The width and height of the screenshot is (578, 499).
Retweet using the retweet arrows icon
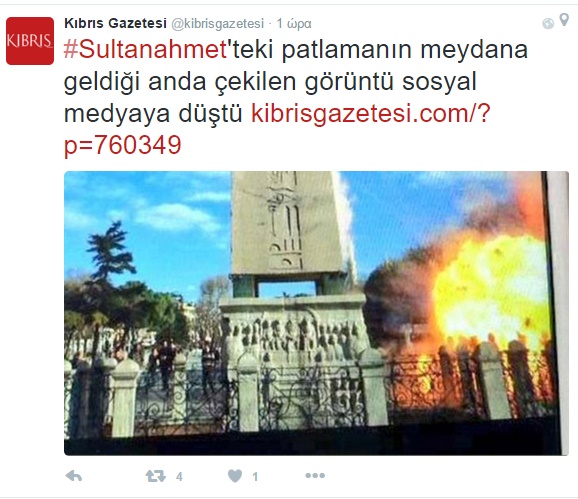pos(155,476)
